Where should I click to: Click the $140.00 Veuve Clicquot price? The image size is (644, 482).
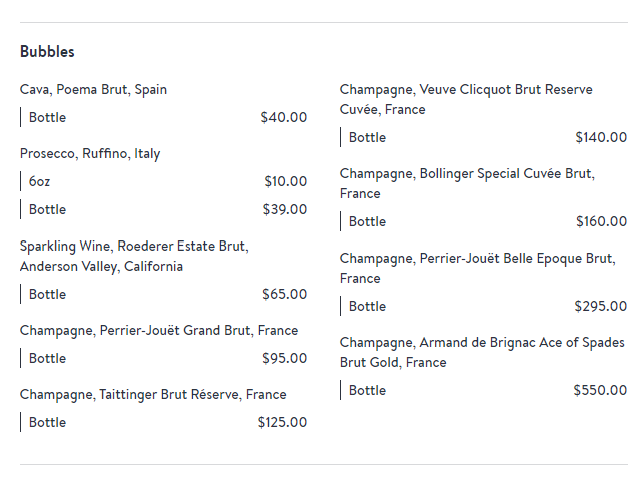(x=601, y=138)
